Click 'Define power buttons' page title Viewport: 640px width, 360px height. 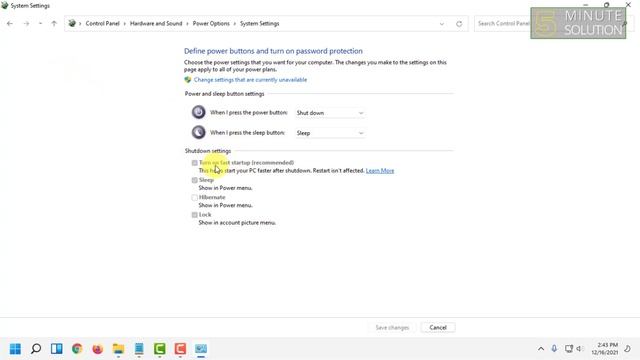pyautogui.click(x=273, y=51)
